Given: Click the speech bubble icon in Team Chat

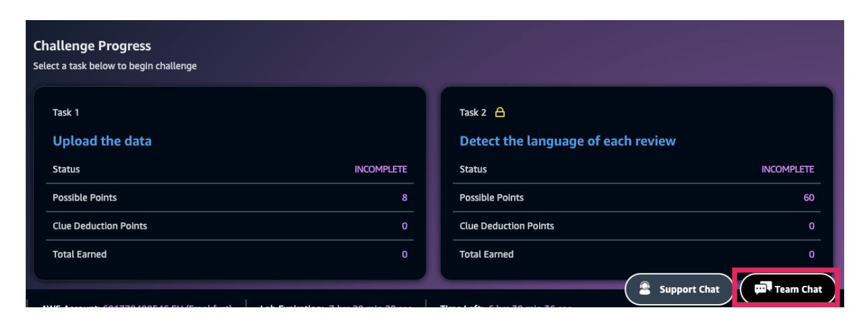Looking at the screenshot, I should tap(762, 290).
